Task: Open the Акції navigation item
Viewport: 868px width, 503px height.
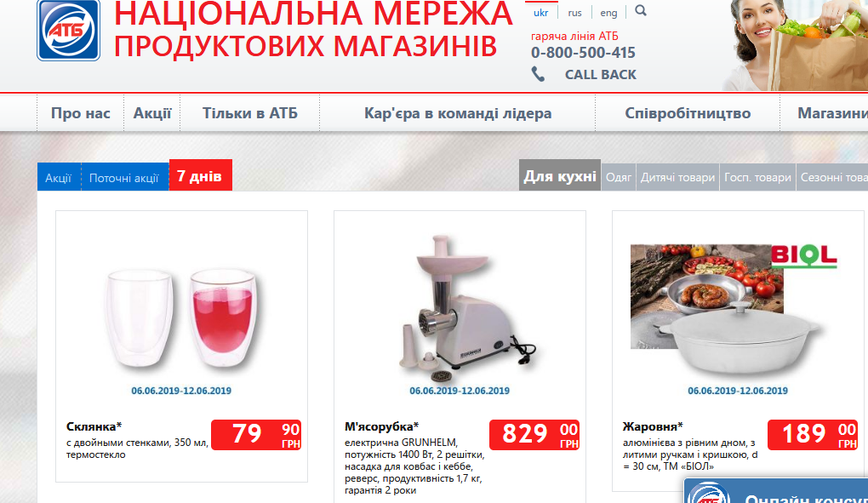Action: click(152, 113)
